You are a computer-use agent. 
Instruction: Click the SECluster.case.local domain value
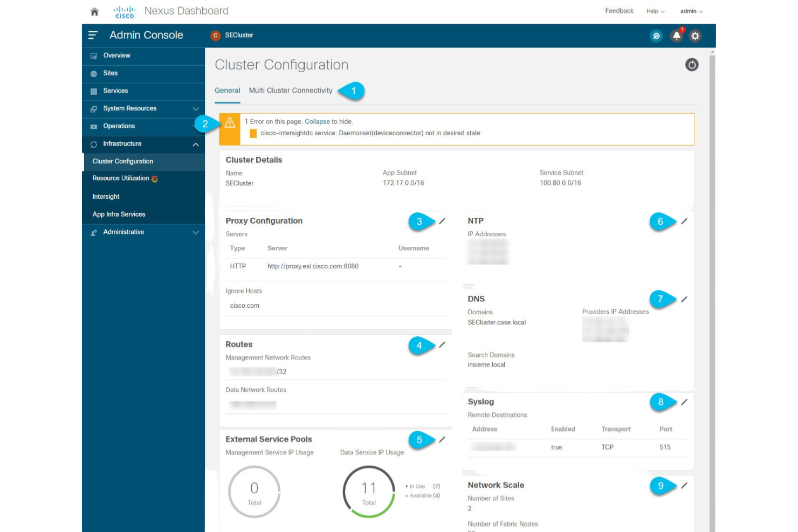497,322
